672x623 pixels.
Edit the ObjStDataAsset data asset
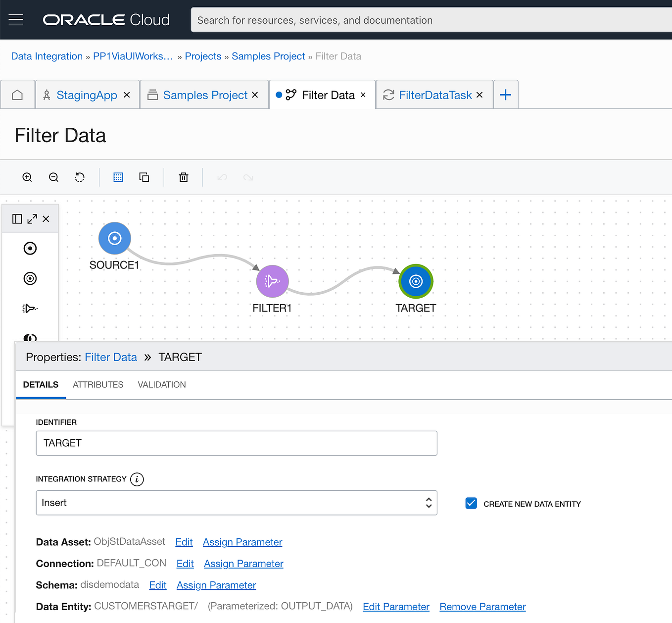tap(184, 542)
